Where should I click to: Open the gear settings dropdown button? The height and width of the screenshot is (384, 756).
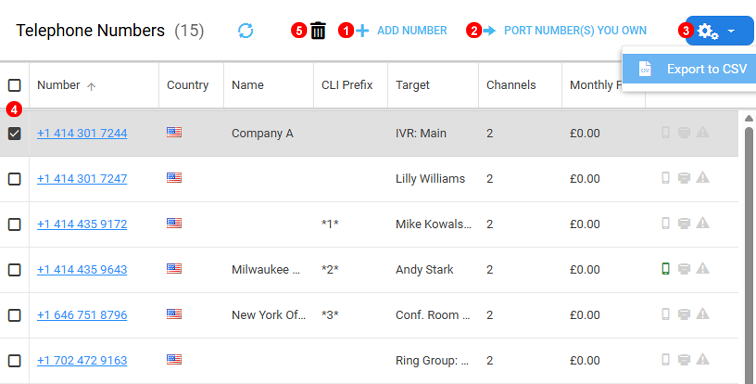719,31
